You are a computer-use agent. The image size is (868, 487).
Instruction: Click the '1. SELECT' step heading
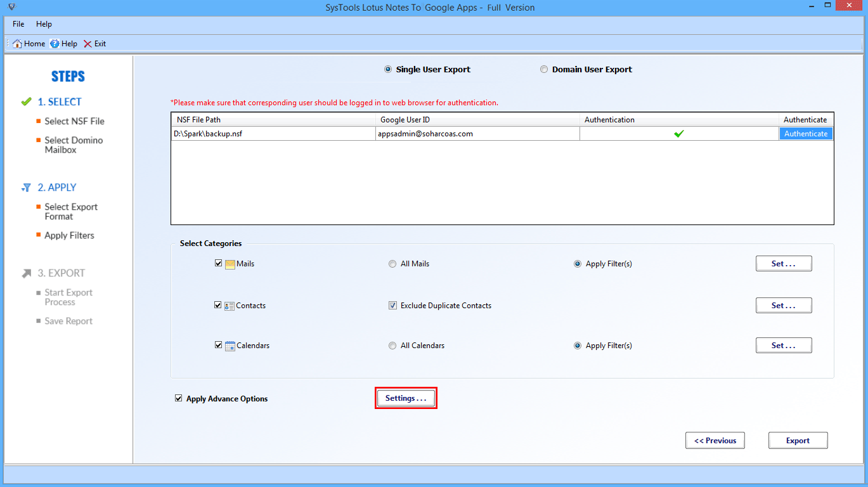pyautogui.click(x=60, y=101)
